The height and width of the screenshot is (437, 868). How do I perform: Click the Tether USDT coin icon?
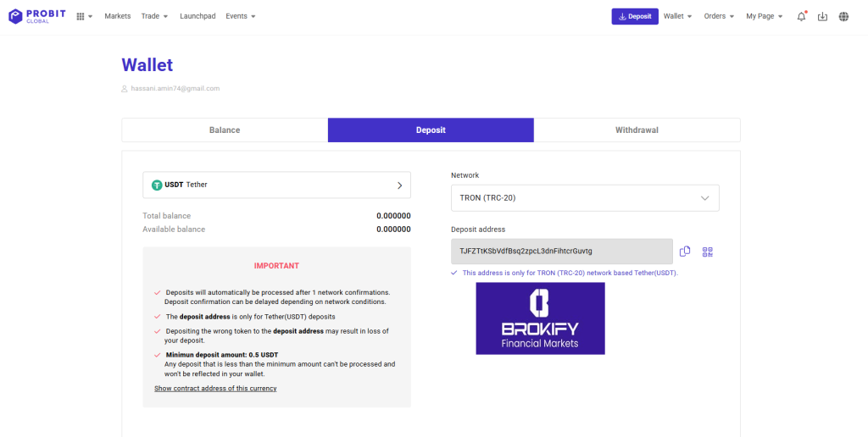point(157,185)
